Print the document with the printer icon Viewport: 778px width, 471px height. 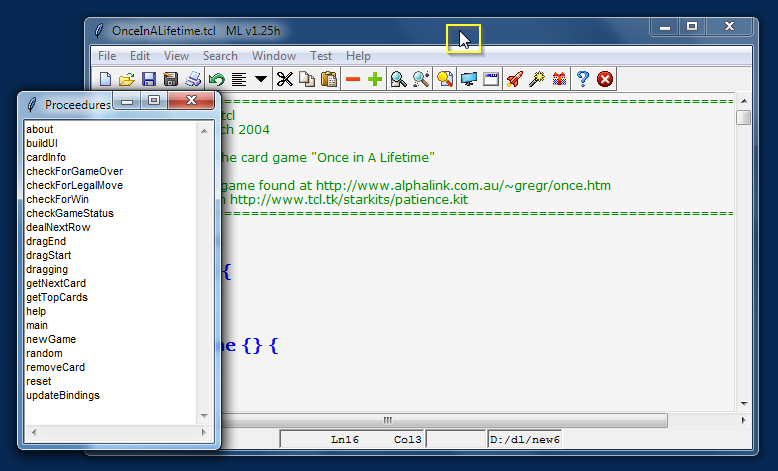tap(193, 79)
